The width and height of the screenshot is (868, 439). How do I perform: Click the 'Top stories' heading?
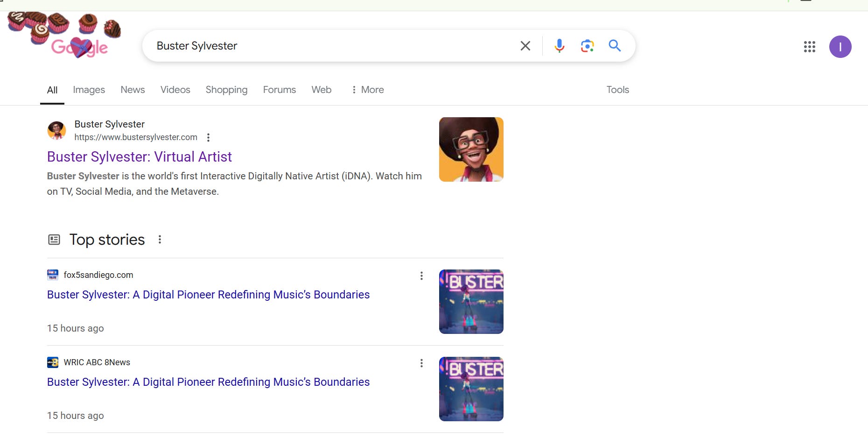pos(107,240)
